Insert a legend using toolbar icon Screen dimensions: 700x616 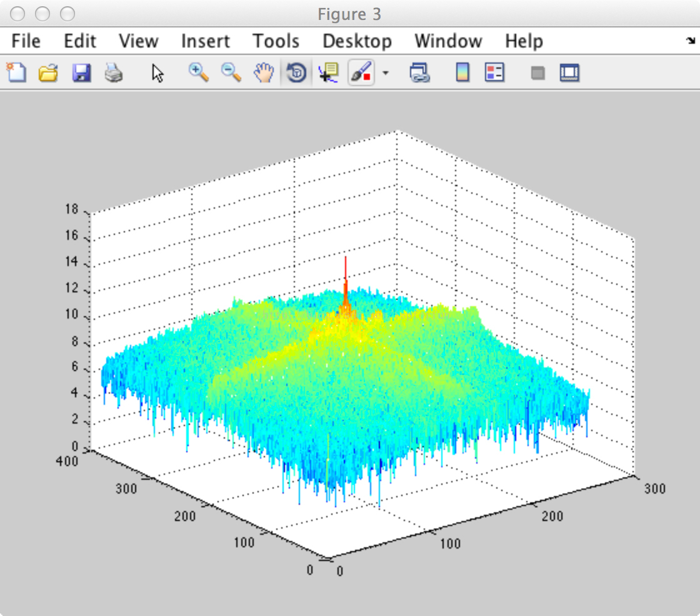click(494, 72)
